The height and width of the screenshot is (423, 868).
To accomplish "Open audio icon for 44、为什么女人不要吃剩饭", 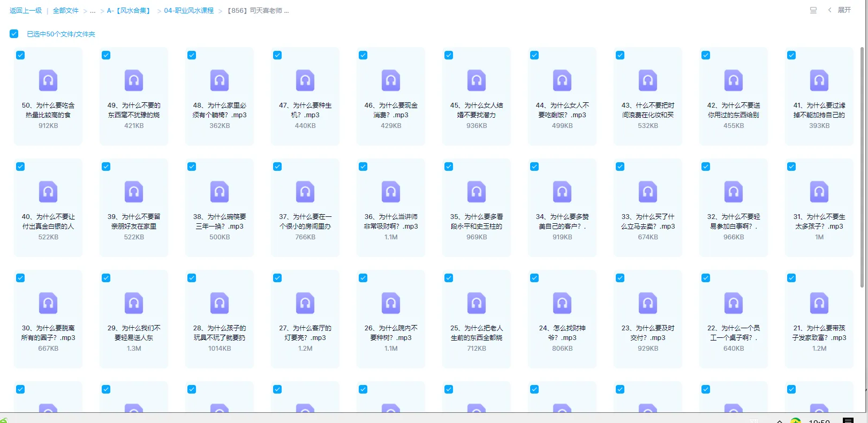I will [x=562, y=80].
